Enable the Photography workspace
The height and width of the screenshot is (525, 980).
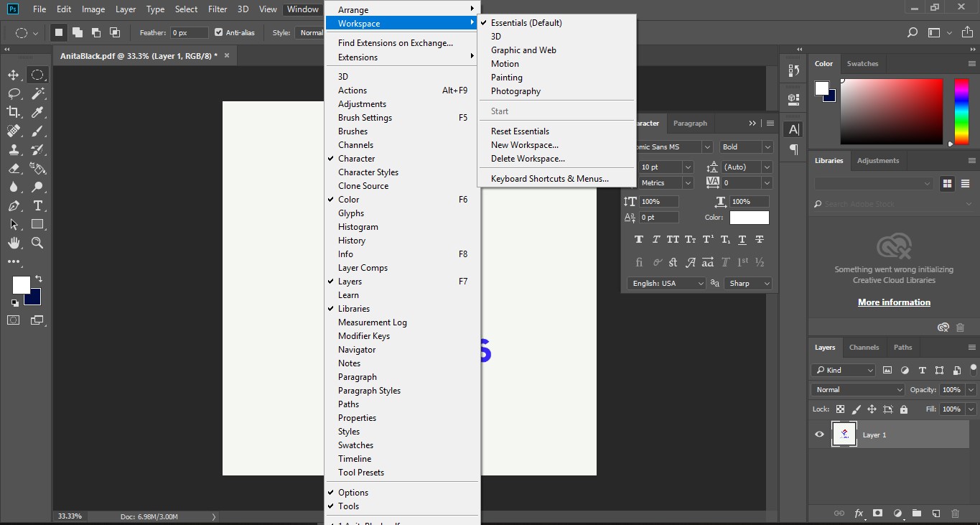click(514, 90)
